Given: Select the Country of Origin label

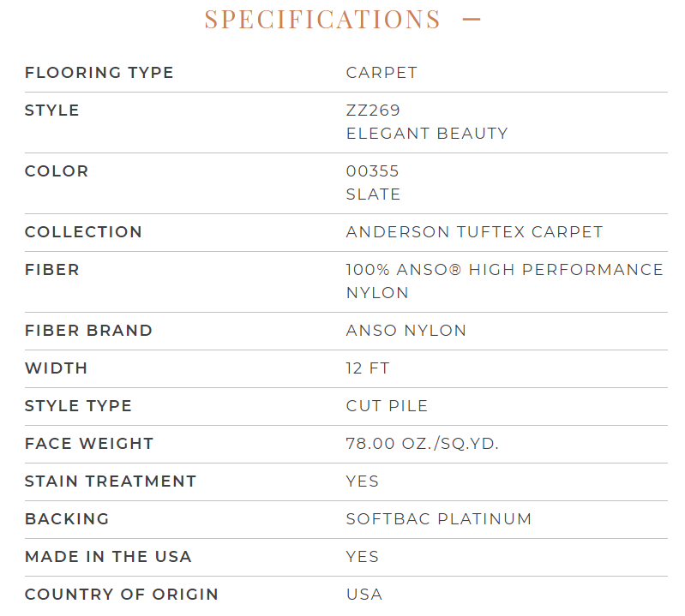Looking at the screenshot, I should [122, 595].
